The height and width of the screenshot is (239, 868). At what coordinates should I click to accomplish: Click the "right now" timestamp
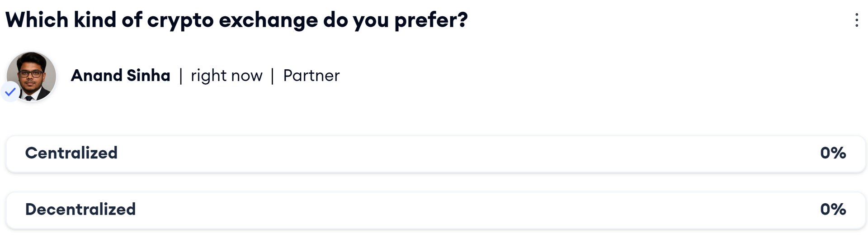pyautogui.click(x=226, y=76)
